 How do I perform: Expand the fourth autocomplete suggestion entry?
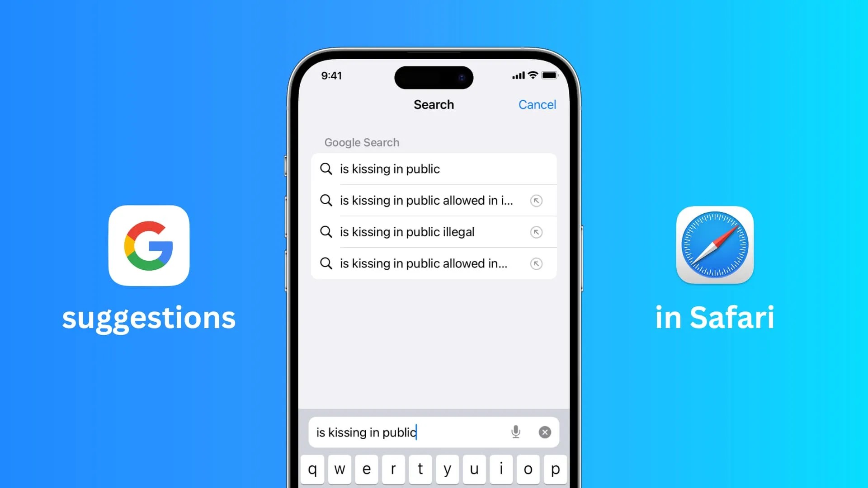click(x=535, y=263)
